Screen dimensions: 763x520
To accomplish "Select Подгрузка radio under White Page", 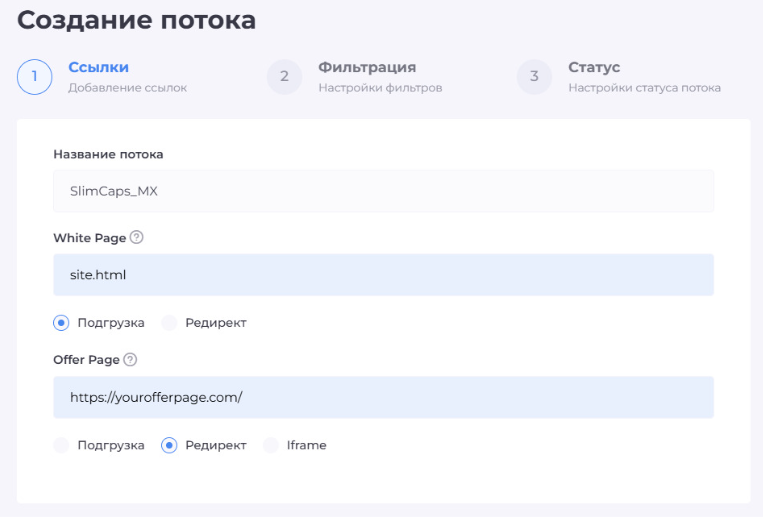I will (x=61, y=323).
